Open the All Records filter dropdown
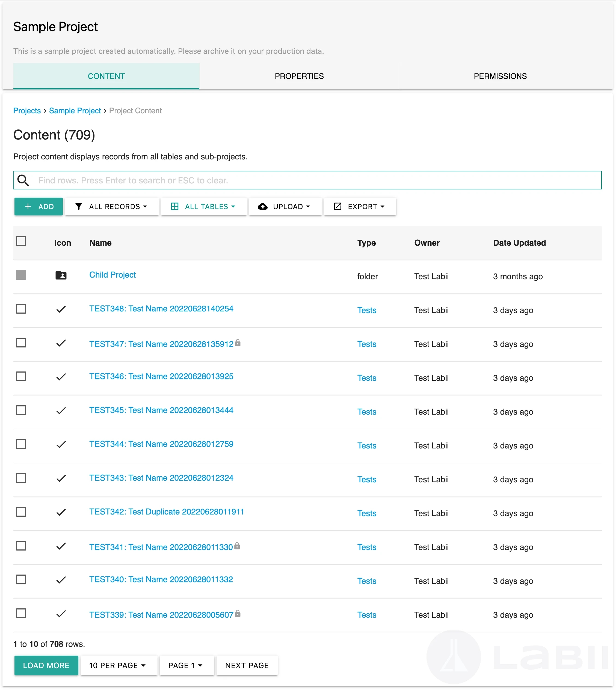Screen dimensions: 616x690 [112, 206]
